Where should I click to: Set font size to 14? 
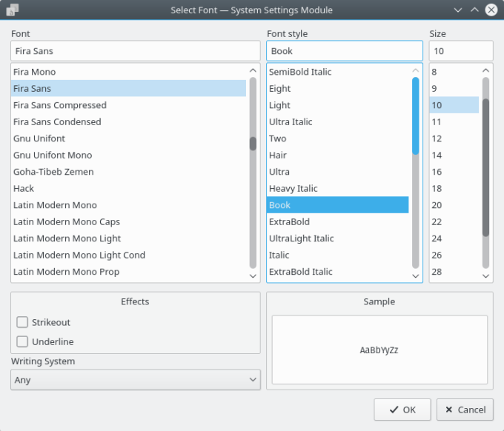pos(454,155)
